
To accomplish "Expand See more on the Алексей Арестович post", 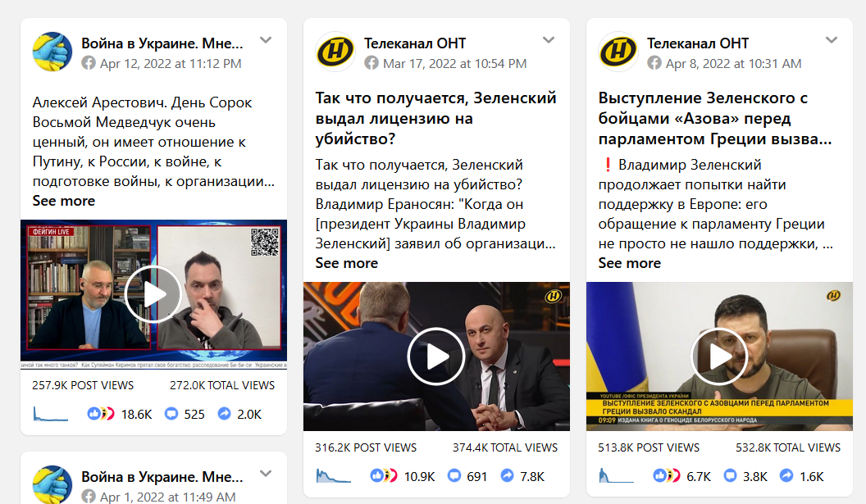I will tap(63, 201).
